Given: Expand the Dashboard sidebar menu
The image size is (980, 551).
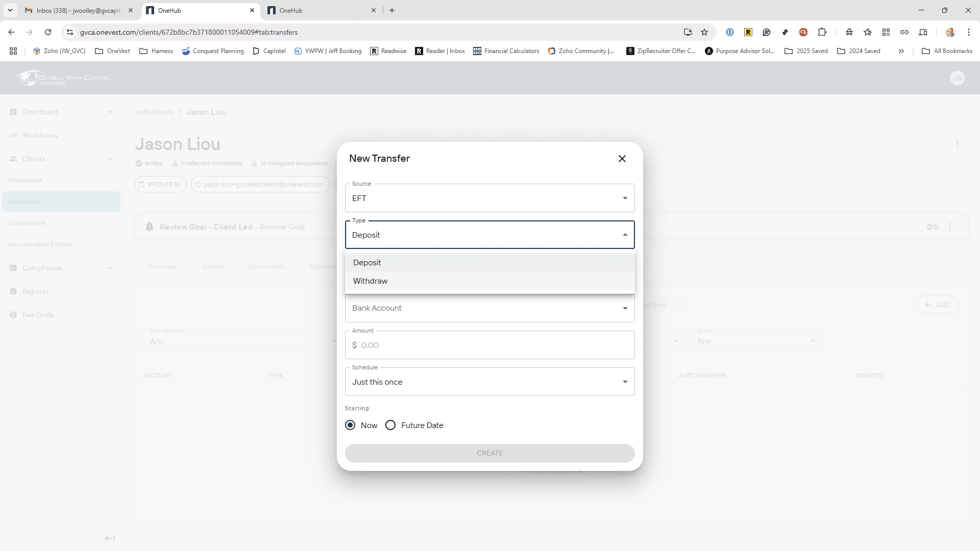Looking at the screenshot, I should (x=61, y=112).
